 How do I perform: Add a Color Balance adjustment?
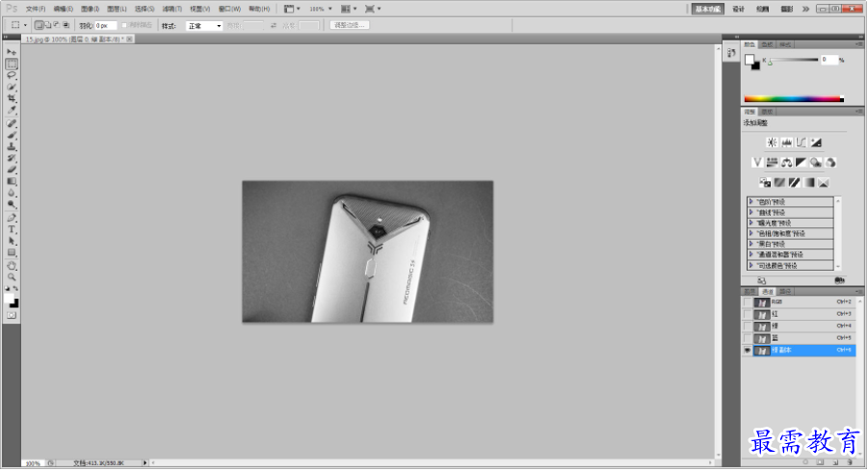(x=787, y=163)
